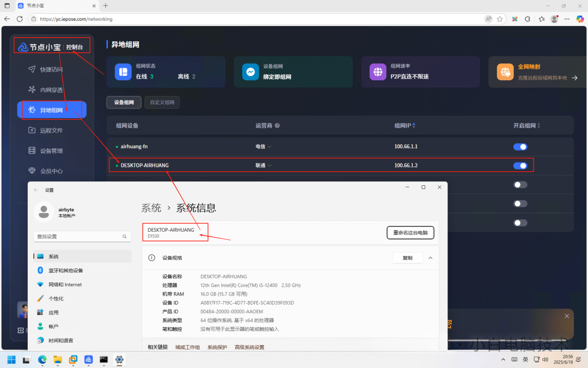Open 电信 carrier dropdown for airhuang-fn
588x368 pixels.
pyautogui.click(x=264, y=147)
